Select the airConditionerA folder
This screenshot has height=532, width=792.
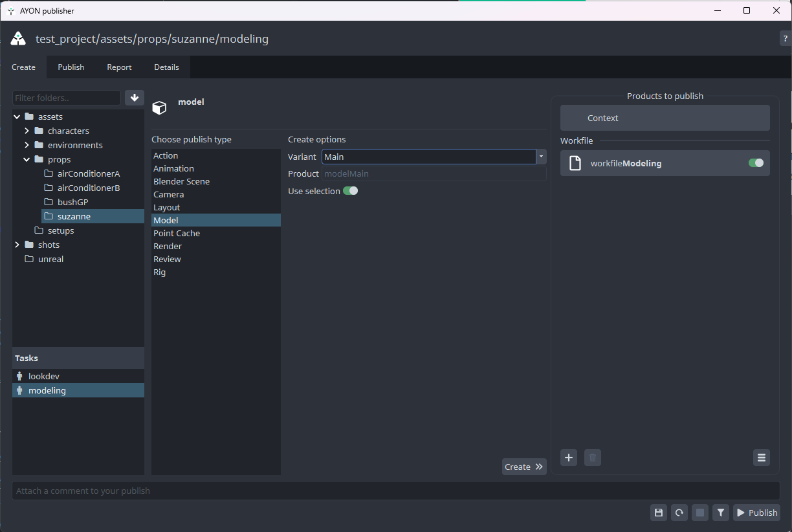(x=93, y=173)
